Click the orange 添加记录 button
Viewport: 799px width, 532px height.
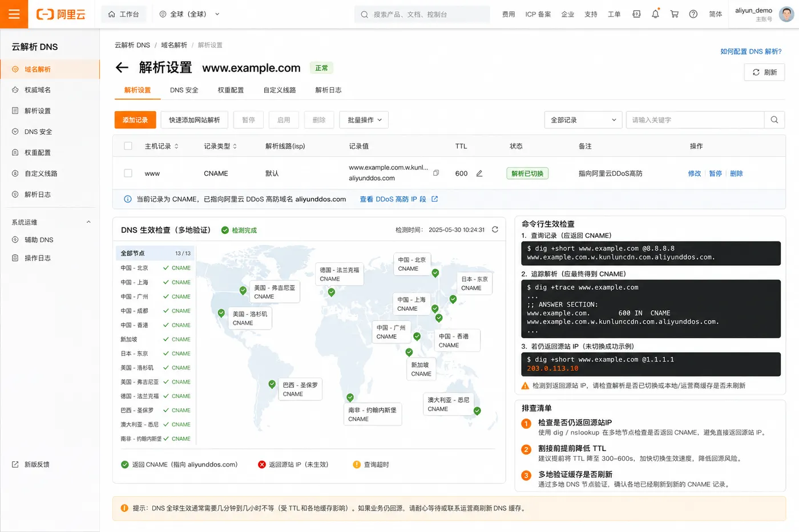pyautogui.click(x=135, y=120)
